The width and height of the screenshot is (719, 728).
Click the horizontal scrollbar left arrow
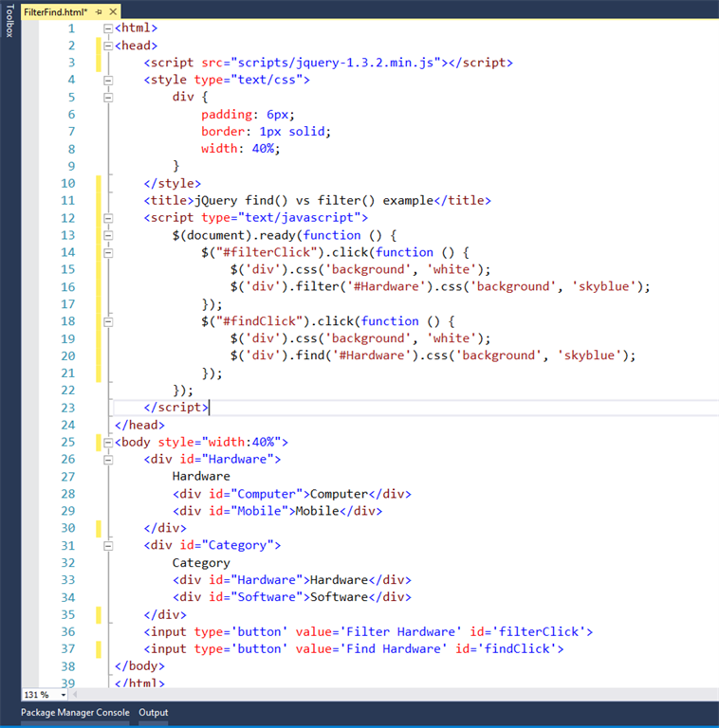(75, 695)
